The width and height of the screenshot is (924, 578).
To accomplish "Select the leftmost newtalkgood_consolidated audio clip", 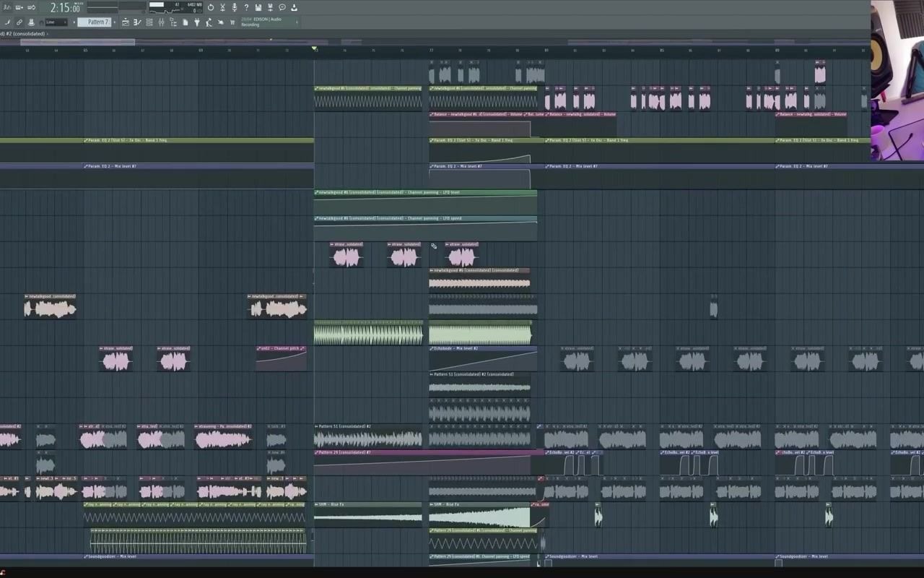I will pyautogui.click(x=50, y=306).
